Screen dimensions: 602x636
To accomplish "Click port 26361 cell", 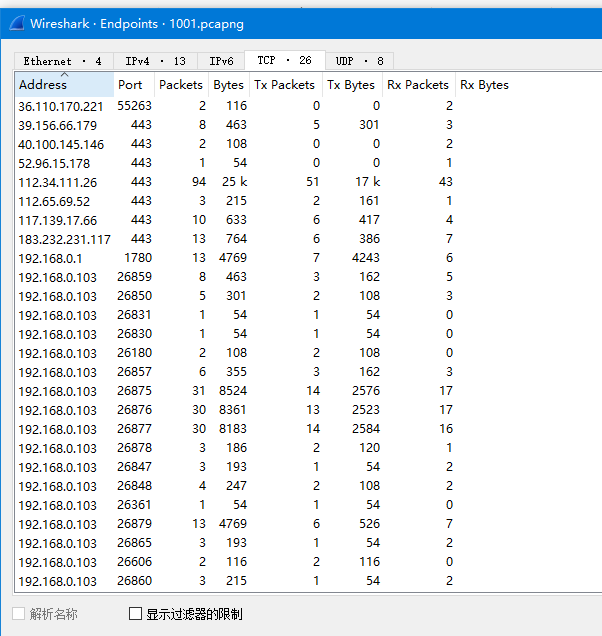I will (134, 505).
